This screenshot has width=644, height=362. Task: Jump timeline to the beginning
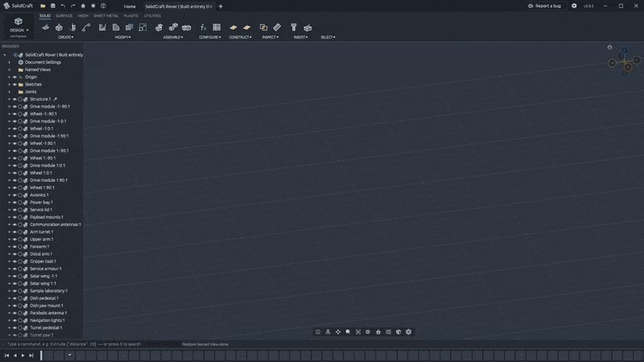coord(7,356)
